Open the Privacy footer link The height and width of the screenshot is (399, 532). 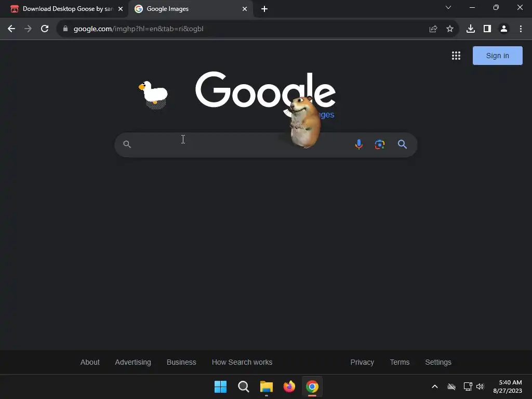click(362, 362)
